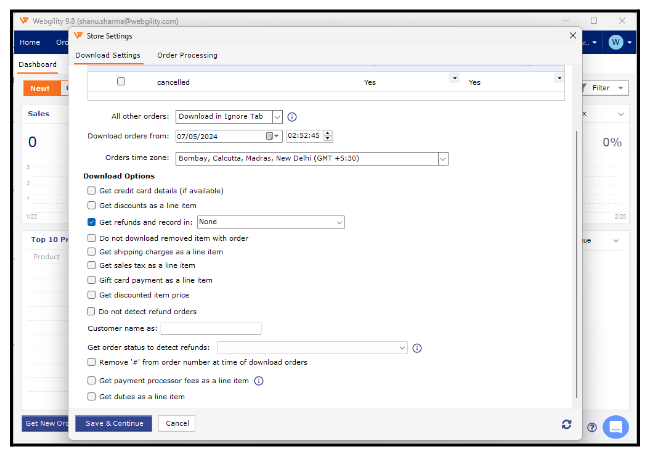Open the chat support bubble icon
Image resolution: width=653 pixels, height=454 pixels.
click(x=615, y=426)
